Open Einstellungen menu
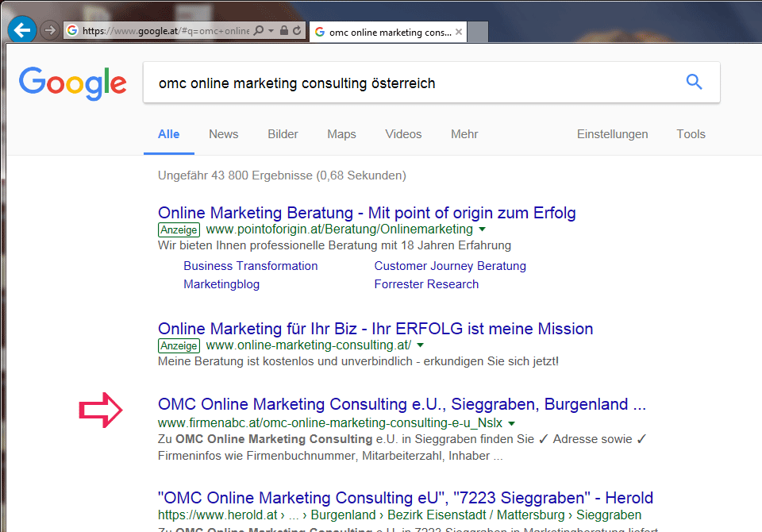This screenshot has width=762, height=532. [612, 134]
